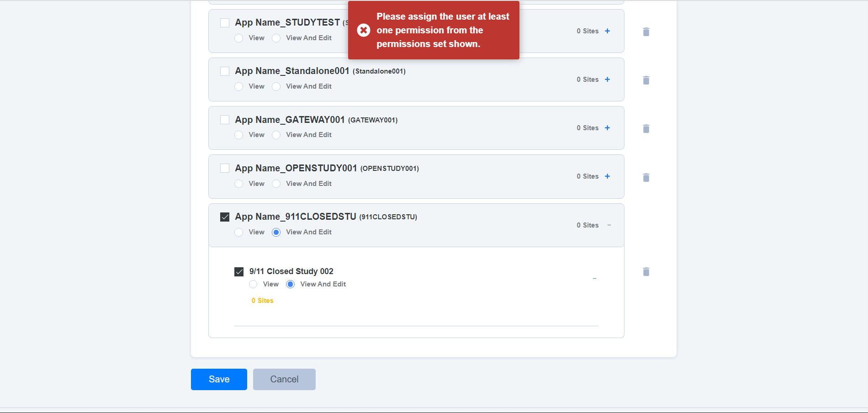Remove 9/11 Closed Study 002 via trash icon
Viewport: 868px width, 413px height.
(x=646, y=271)
